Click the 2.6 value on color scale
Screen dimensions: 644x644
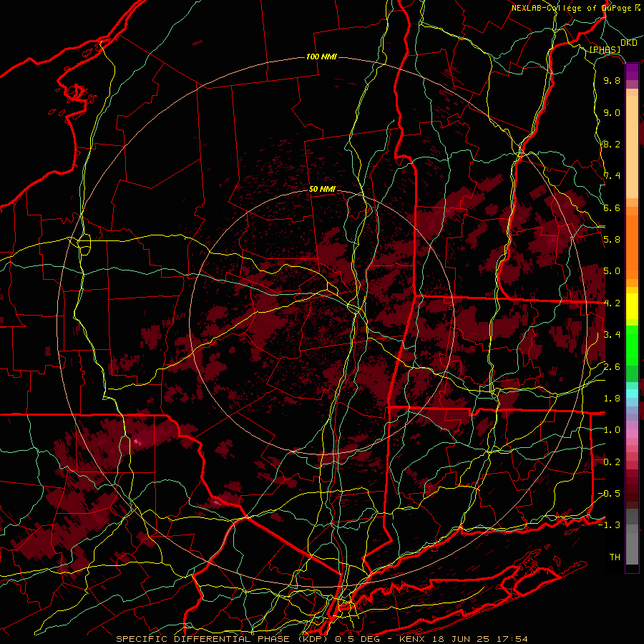tap(612, 367)
